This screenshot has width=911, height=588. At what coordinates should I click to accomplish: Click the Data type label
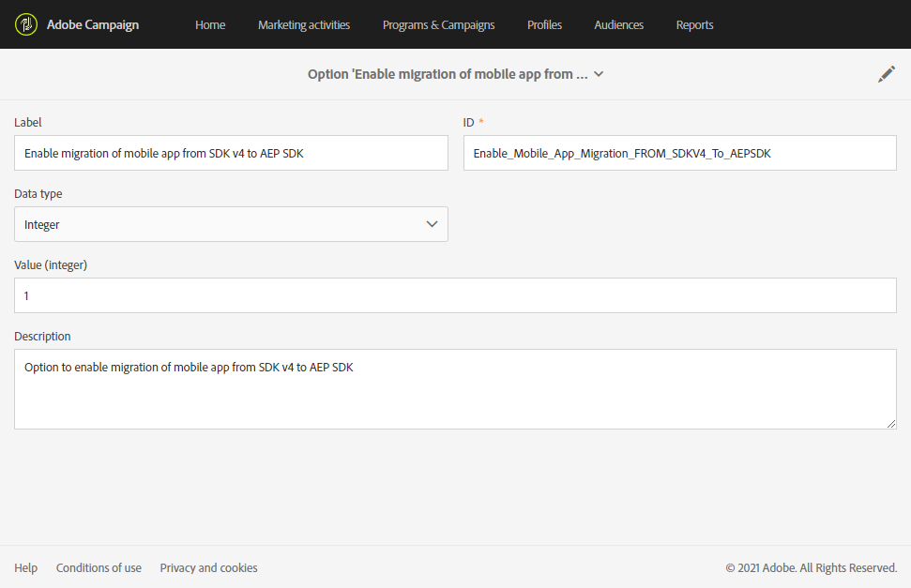point(38,194)
